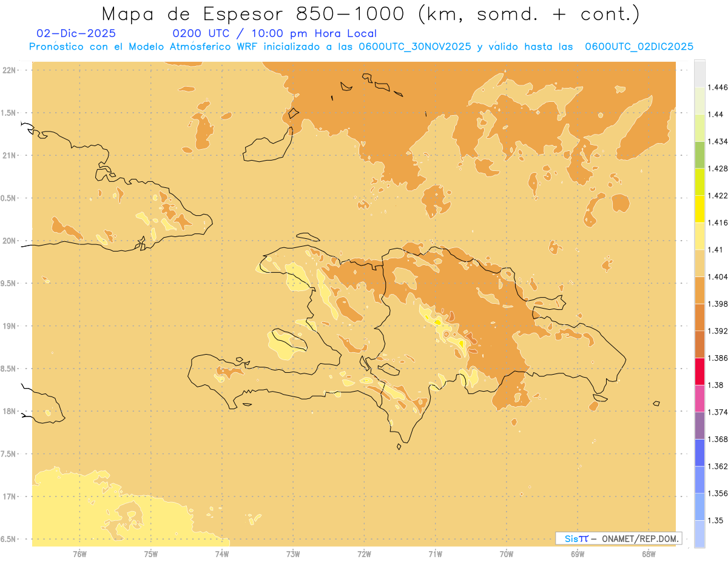The image size is (728, 562).
Task: Pick the red colorbar segment above 1.38
Action: click(699, 371)
